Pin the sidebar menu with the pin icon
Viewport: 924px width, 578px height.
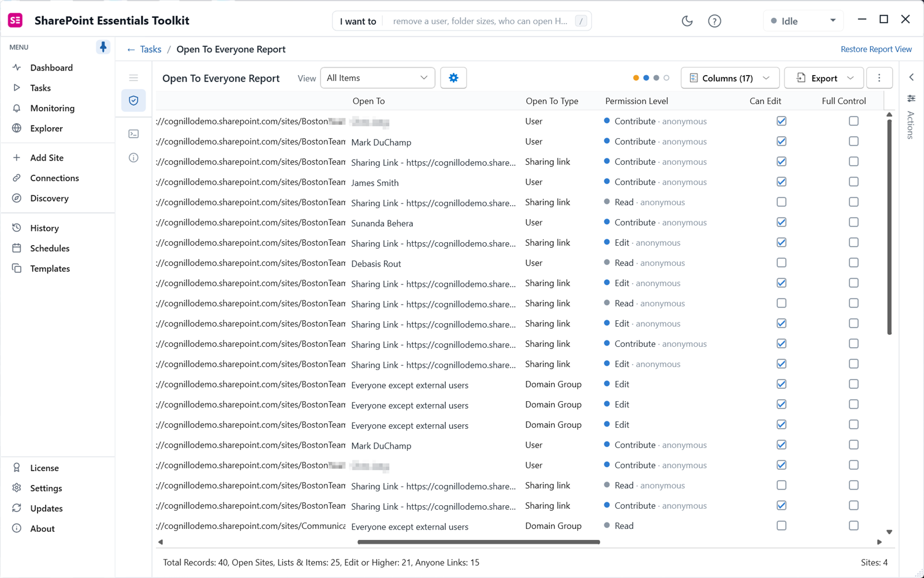(x=103, y=47)
